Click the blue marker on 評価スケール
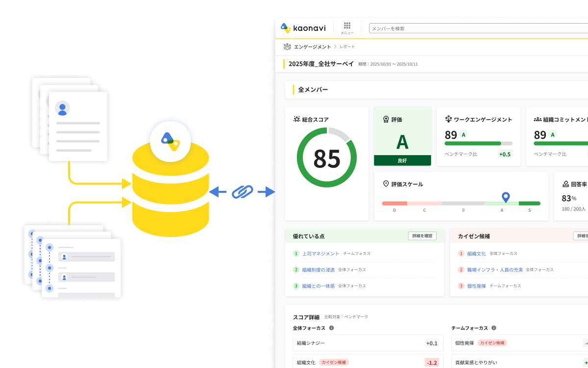Viewport: 588px width, 368px height. 506,197
